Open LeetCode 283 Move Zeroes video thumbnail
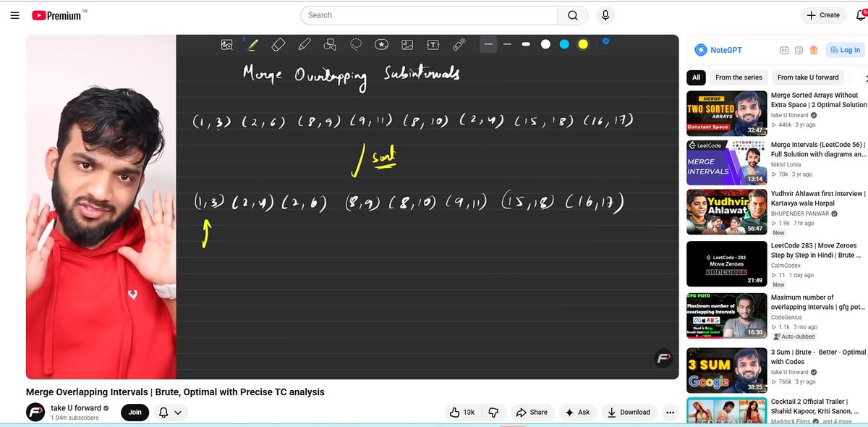868x427 pixels. [x=727, y=263]
